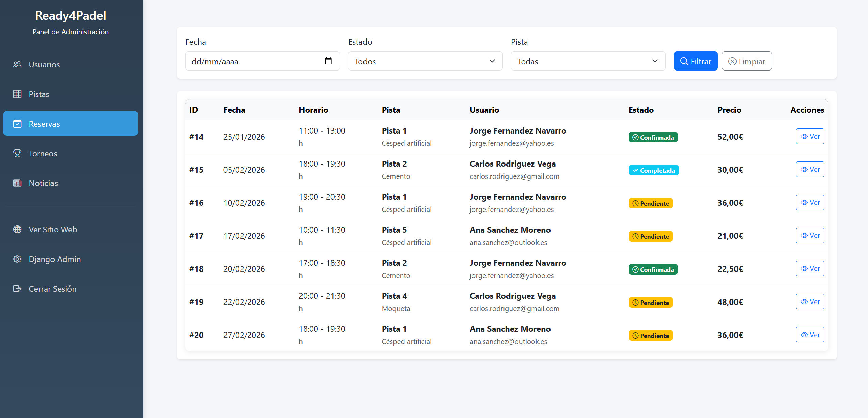
Task: Click the Django Admin gear icon
Action: pos(17,259)
